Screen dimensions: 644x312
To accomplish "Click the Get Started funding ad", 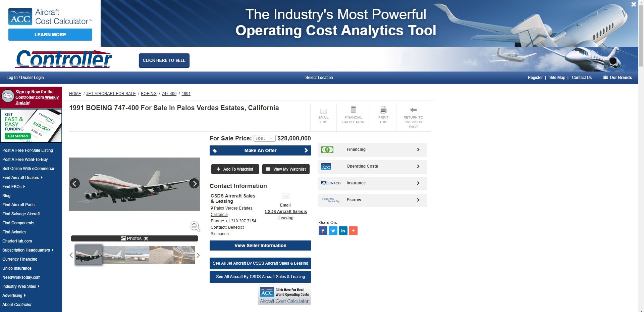I will 18,136.
